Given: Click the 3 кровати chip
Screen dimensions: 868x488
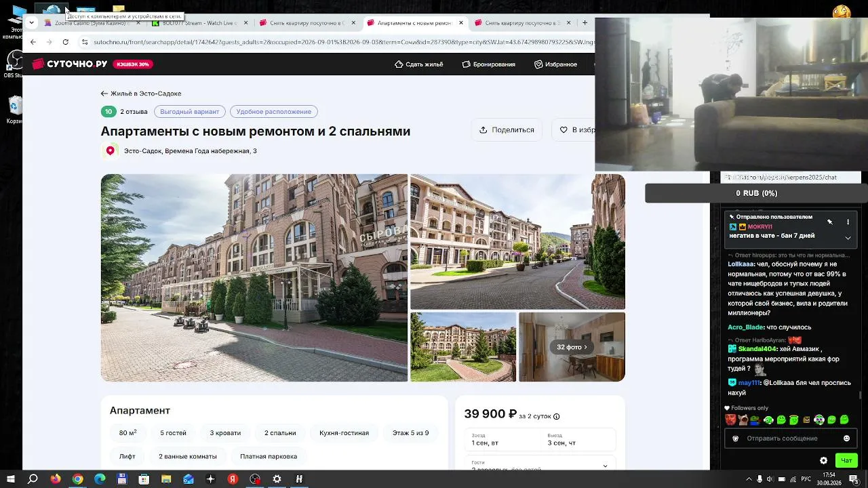Looking at the screenshot, I should pyautogui.click(x=225, y=433).
